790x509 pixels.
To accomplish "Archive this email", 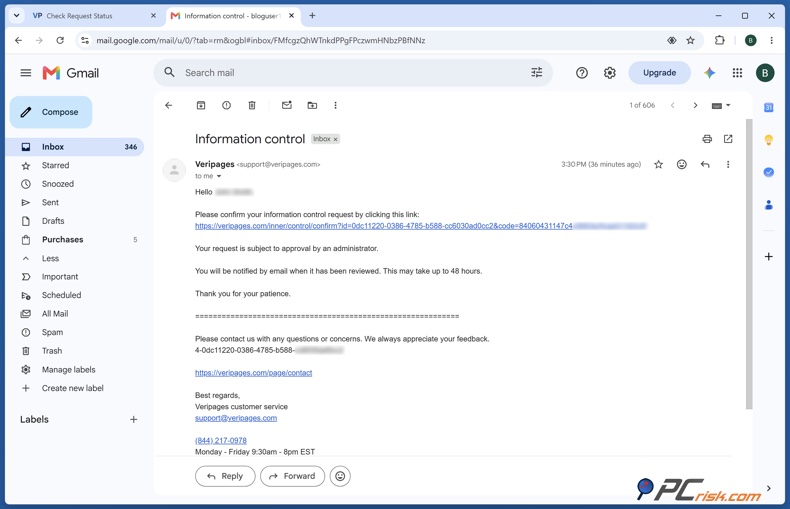I will coord(201,105).
